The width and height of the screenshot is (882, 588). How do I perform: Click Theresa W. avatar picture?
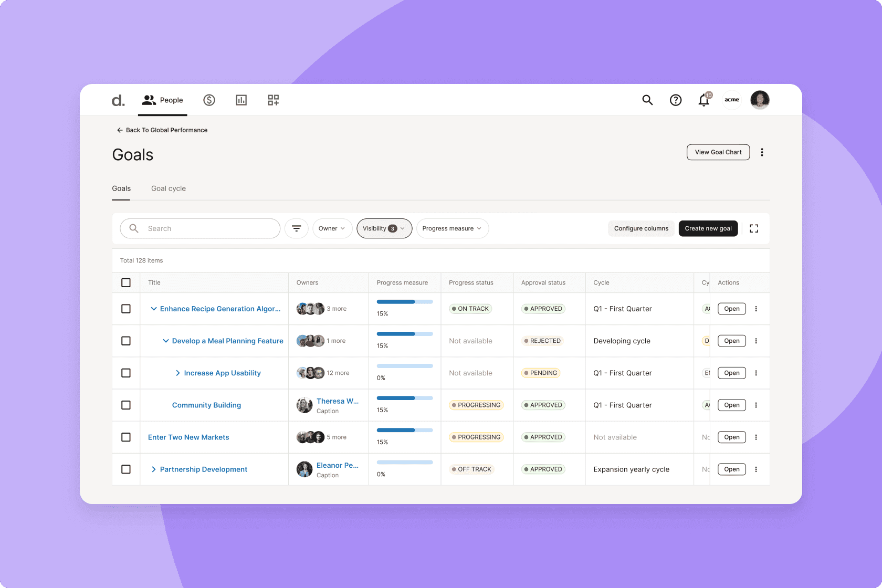[304, 405]
